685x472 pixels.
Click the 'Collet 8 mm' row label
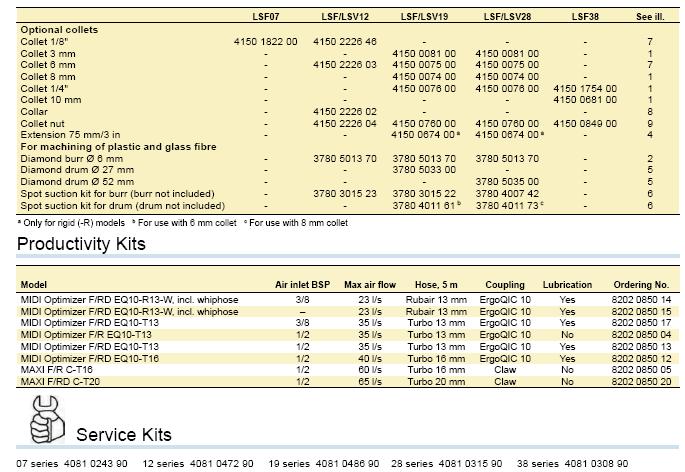coord(48,77)
